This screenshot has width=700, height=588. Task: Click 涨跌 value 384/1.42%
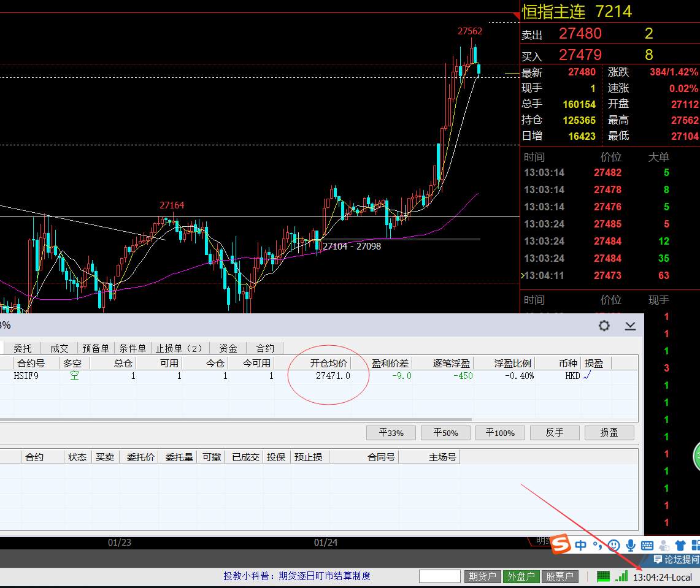tap(674, 72)
